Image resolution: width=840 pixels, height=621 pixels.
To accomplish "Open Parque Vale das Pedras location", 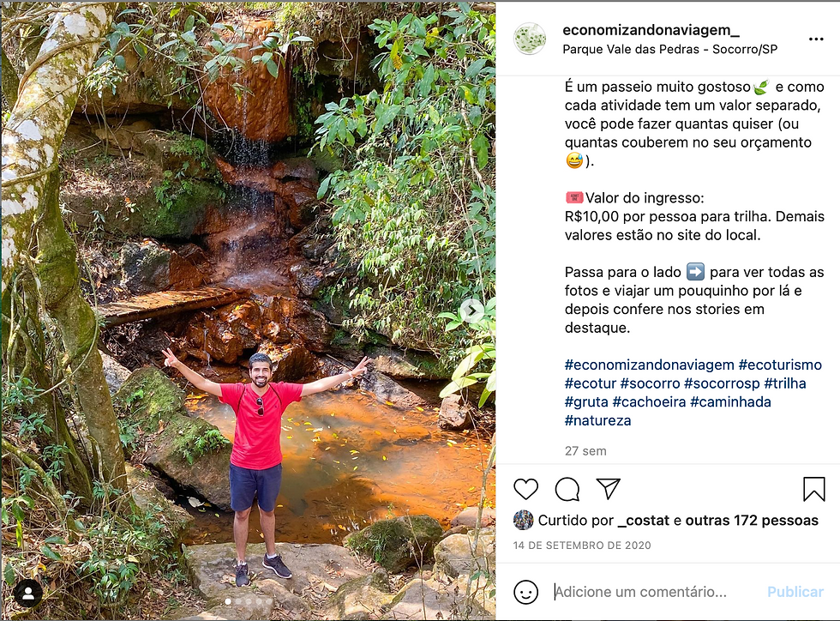I will click(669, 49).
